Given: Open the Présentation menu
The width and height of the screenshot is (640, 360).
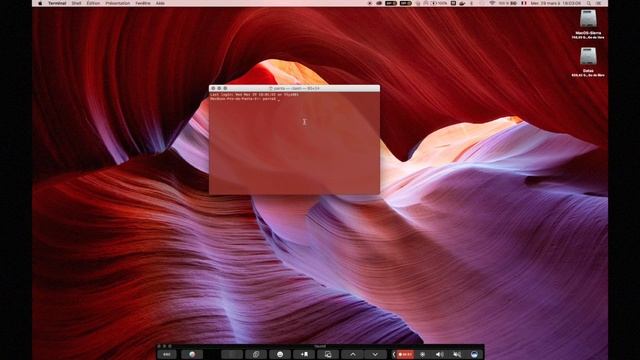Looking at the screenshot, I should click(118, 3).
